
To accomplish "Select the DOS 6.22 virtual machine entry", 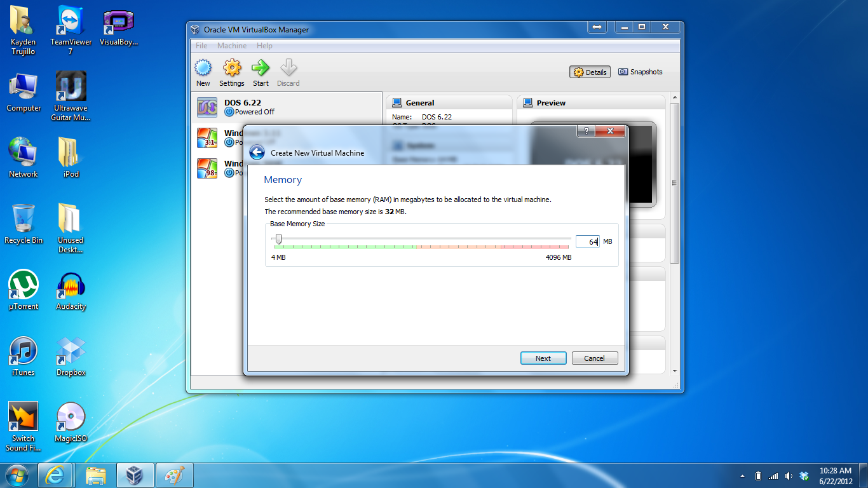I will [287, 107].
